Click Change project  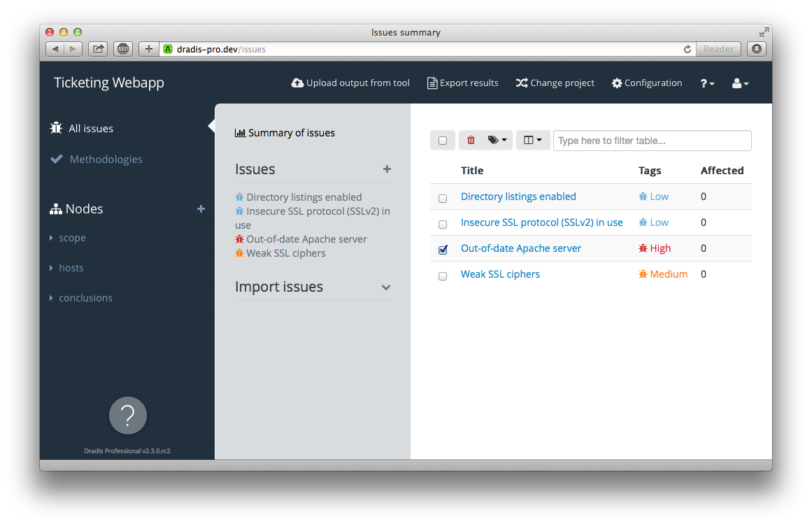pyautogui.click(x=555, y=83)
